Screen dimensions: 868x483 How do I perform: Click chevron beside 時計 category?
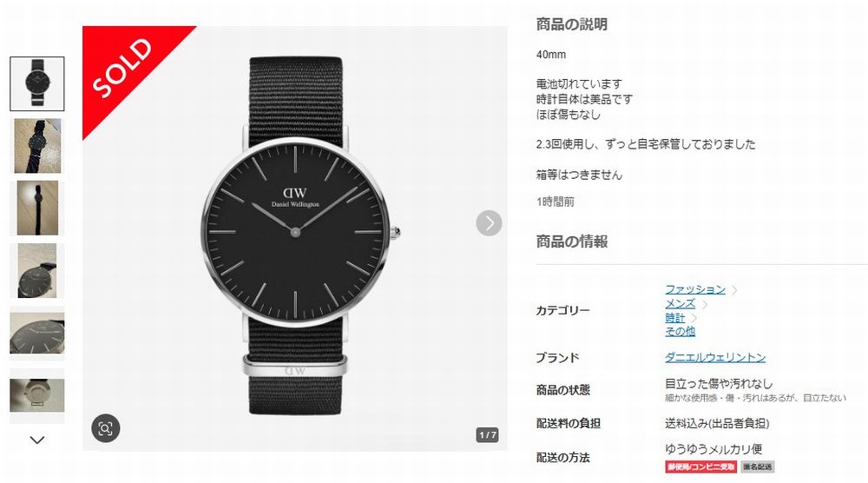694,319
